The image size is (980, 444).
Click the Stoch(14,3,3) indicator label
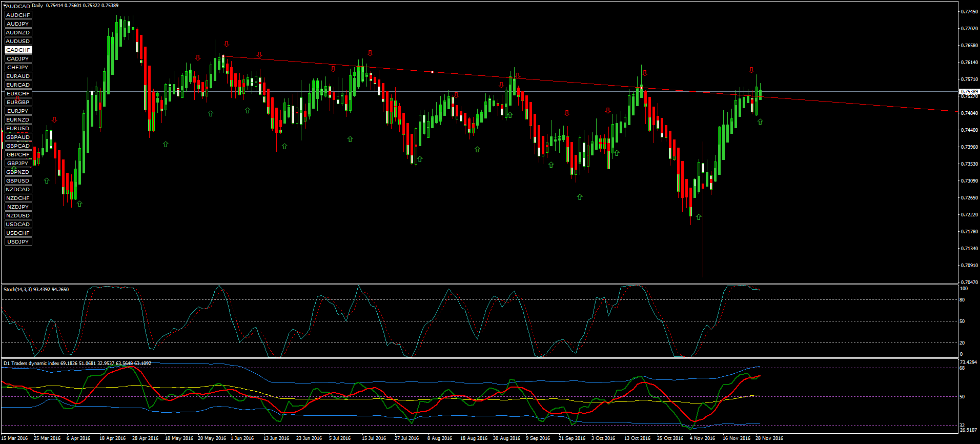[36, 290]
